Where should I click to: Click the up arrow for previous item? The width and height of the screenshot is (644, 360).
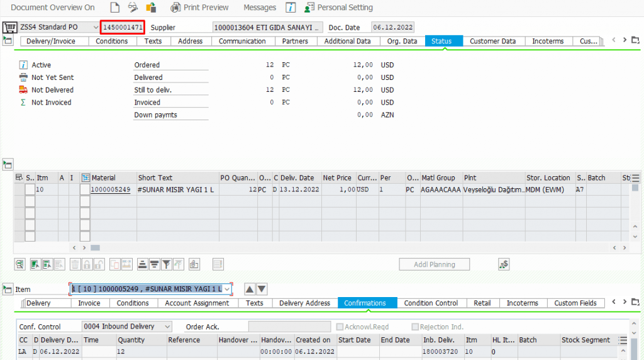(x=250, y=289)
